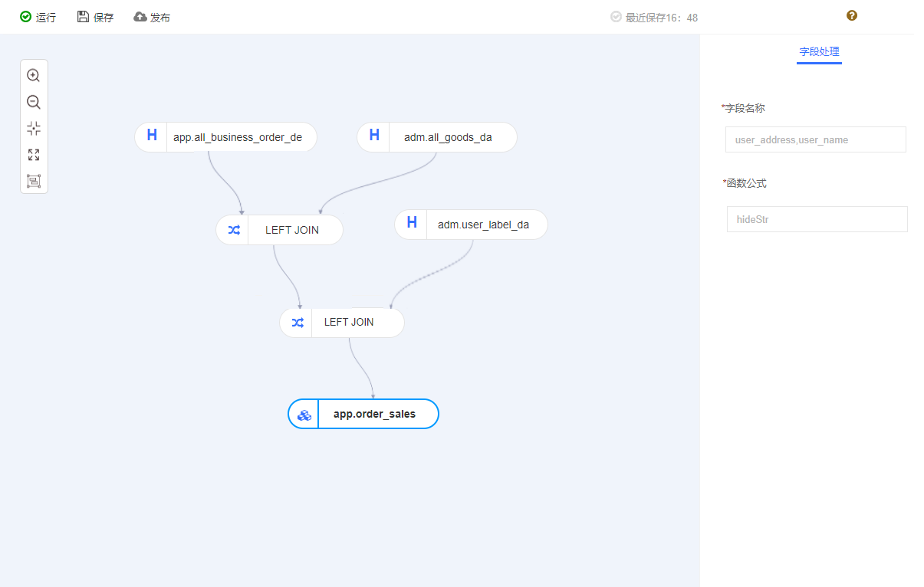Click the H icon on adm.all_goods_da node
The image size is (924, 587).
click(x=374, y=136)
